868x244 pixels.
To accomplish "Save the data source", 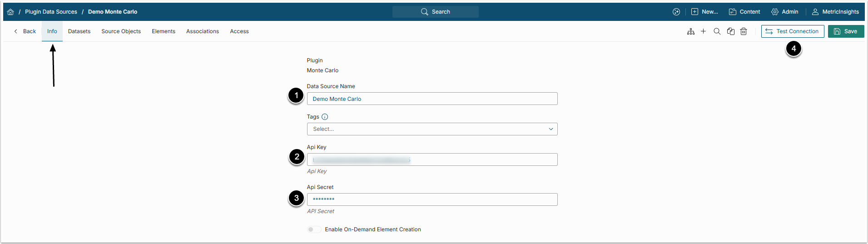I will pyautogui.click(x=846, y=31).
